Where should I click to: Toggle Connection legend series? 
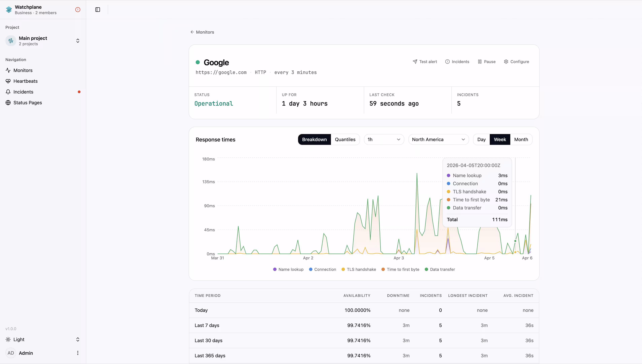tap(323, 269)
